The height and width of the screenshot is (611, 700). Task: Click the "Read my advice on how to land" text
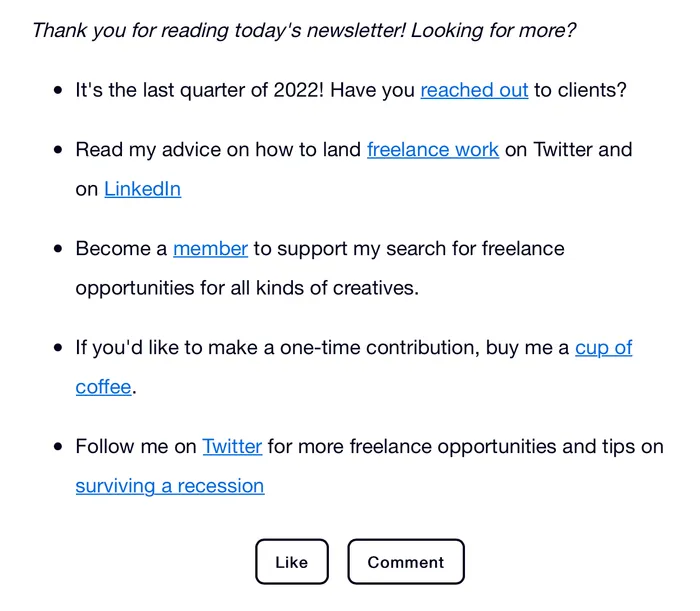tap(218, 149)
